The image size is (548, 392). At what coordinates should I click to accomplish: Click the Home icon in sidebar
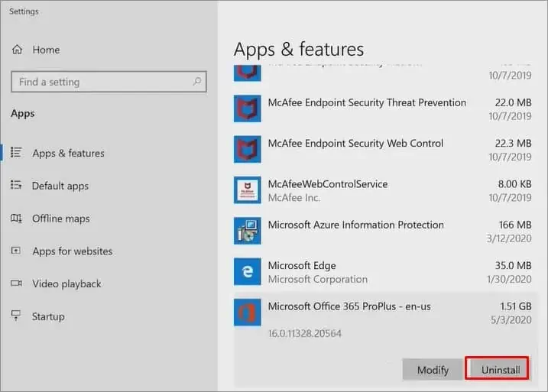(x=17, y=50)
